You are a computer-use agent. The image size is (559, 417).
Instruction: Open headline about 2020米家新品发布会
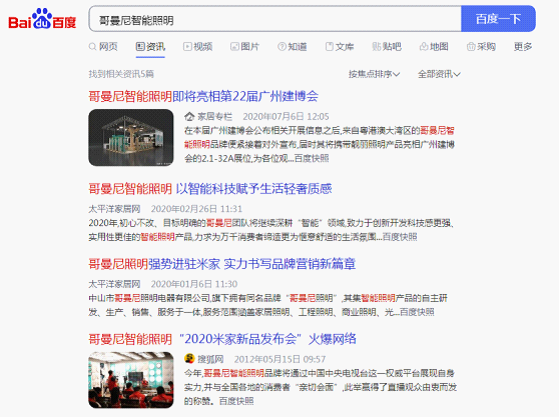(x=222, y=339)
